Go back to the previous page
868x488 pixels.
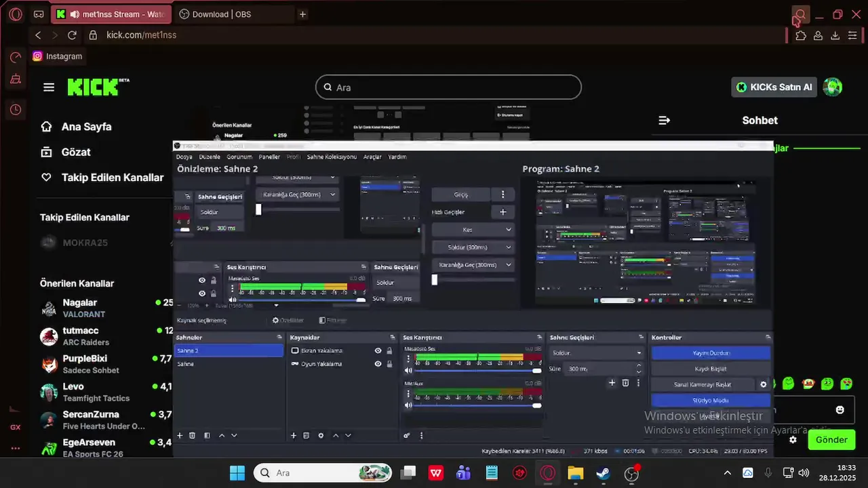tap(38, 35)
